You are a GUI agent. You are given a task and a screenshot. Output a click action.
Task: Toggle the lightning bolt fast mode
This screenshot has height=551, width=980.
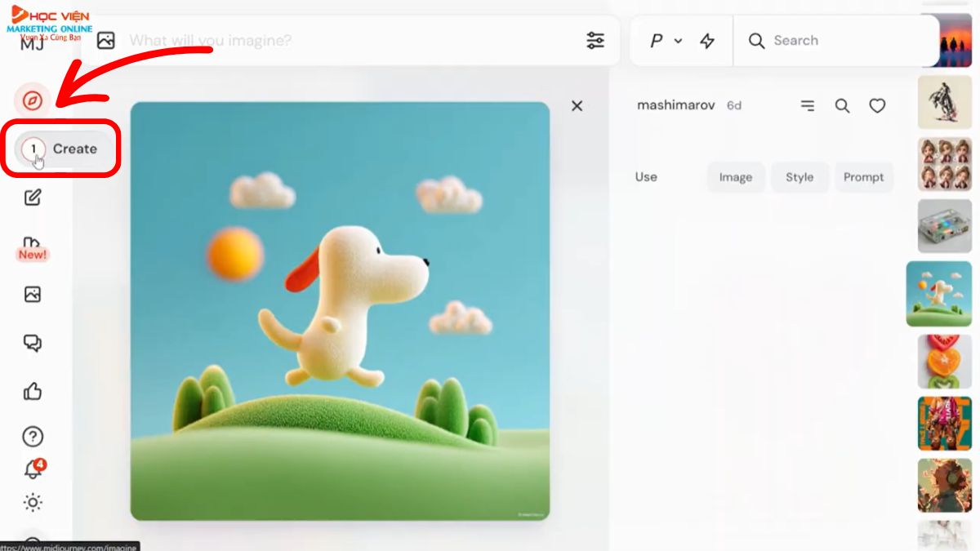[x=707, y=41]
